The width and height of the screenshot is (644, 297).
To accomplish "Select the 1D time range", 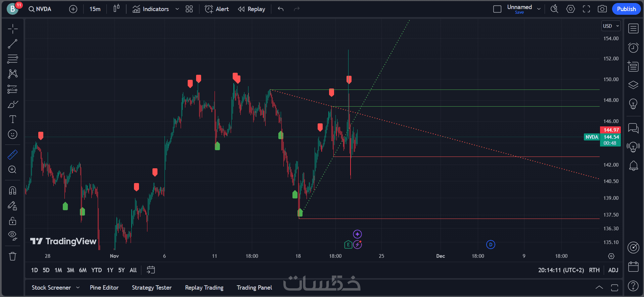I will (35, 270).
